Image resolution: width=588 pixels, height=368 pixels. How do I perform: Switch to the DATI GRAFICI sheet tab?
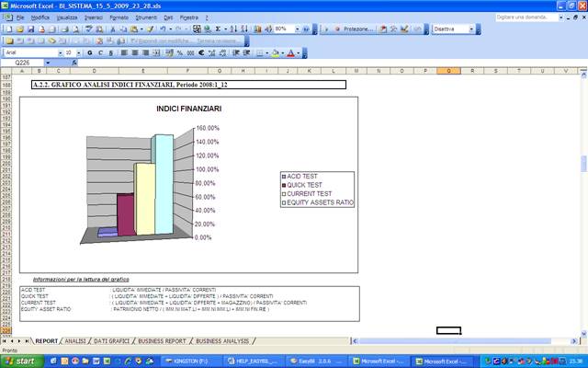pyautogui.click(x=111, y=341)
